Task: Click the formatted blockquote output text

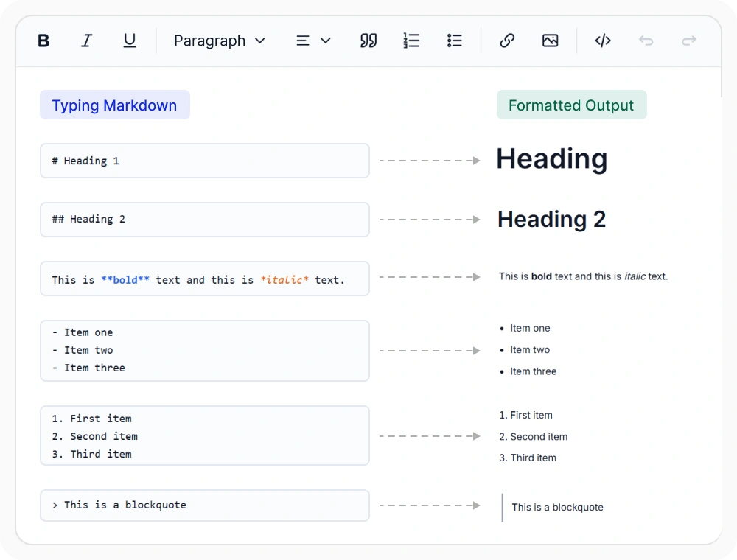Action: point(557,508)
